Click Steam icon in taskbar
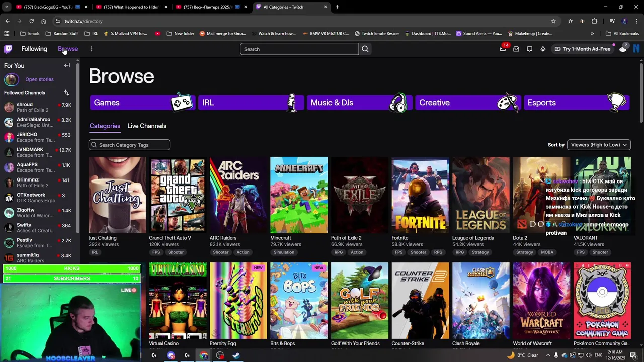644x362 pixels. tap(236, 355)
